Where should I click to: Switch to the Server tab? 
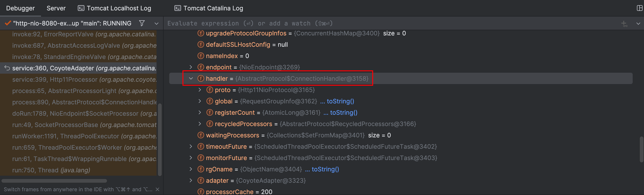(56, 8)
